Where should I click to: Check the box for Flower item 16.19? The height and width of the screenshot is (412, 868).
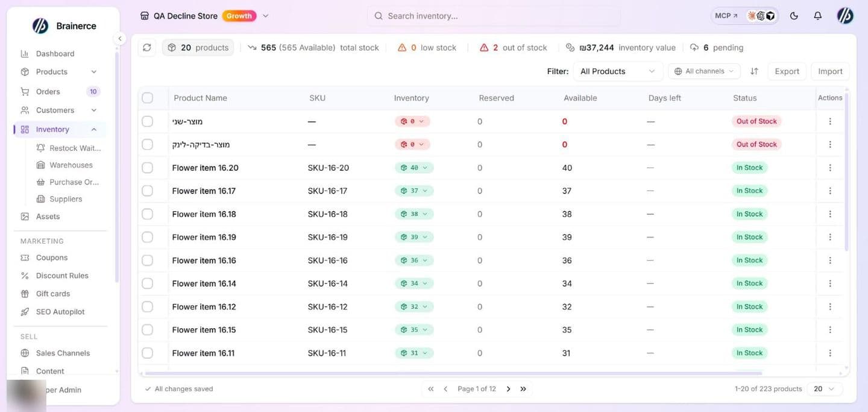click(x=147, y=237)
